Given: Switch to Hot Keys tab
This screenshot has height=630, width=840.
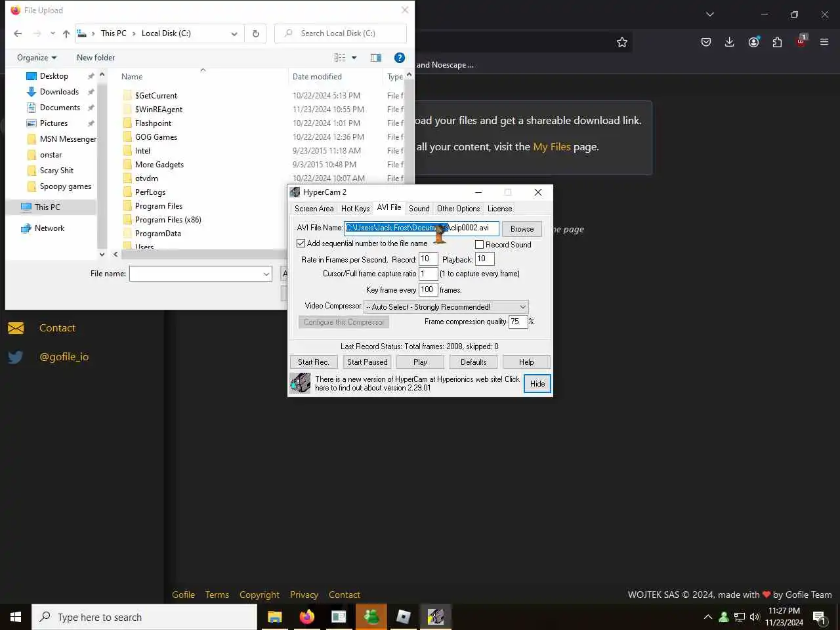Looking at the screenshot, I should coord(355,209).
